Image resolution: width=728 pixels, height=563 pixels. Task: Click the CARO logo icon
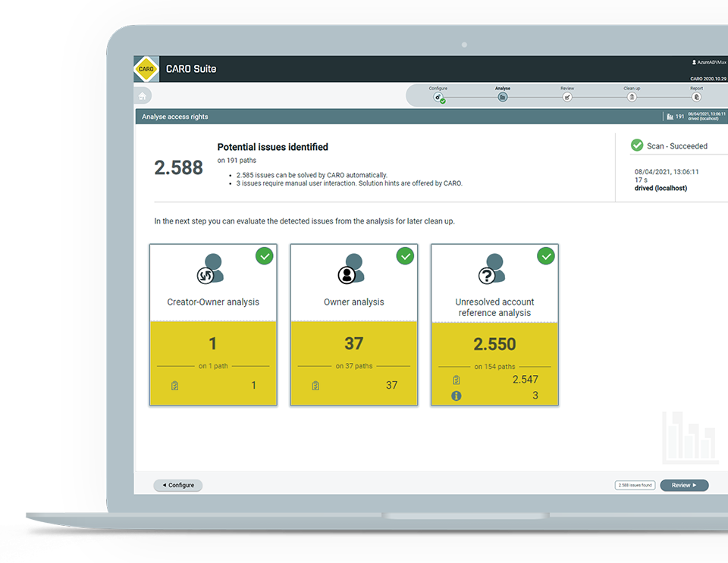point(146,69)
